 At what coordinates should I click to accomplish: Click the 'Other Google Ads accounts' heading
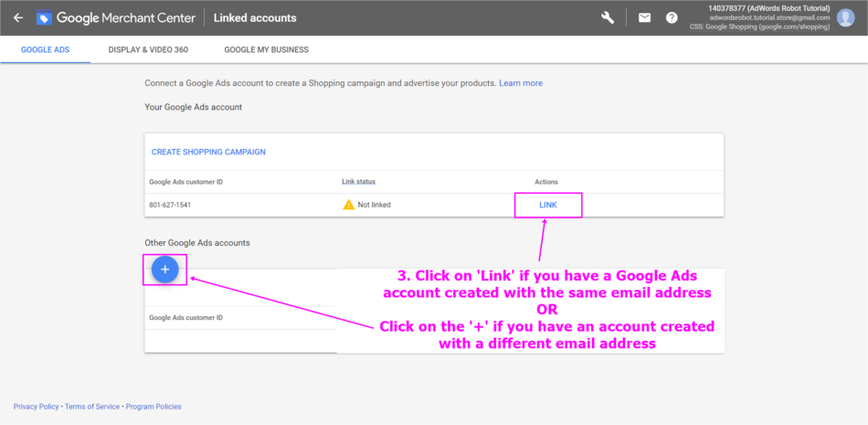pyautogui.click(x=197, y=243)
